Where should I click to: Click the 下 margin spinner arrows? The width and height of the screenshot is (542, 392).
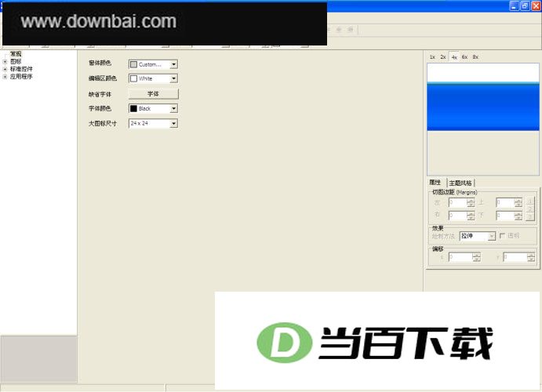point(518,216)
